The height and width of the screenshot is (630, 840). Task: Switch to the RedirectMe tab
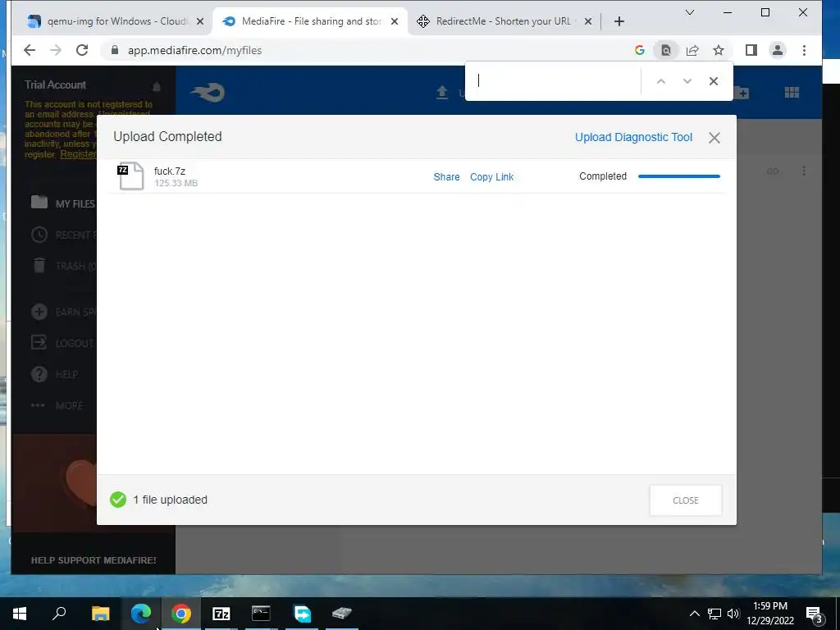click(x=504, y=21)
